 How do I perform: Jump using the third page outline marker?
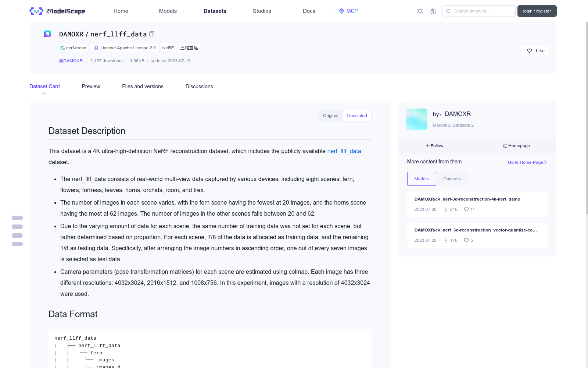(x=17, y=236)
